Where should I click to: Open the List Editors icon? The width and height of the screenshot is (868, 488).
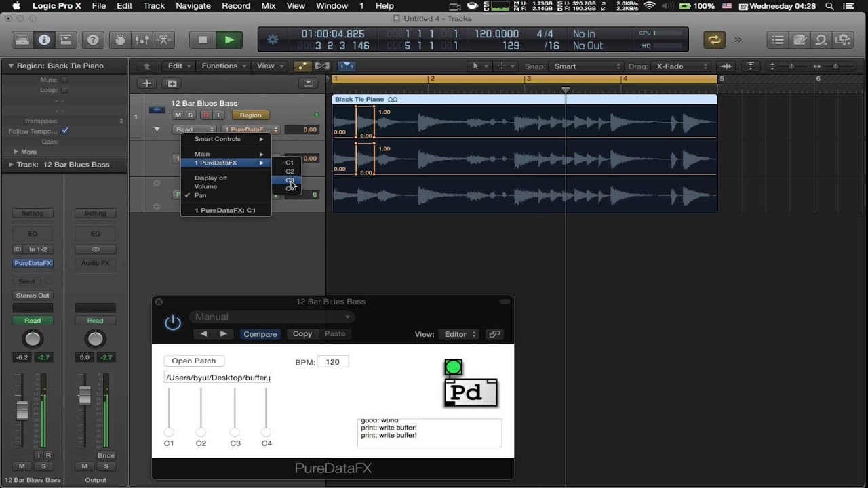point(778,39)
